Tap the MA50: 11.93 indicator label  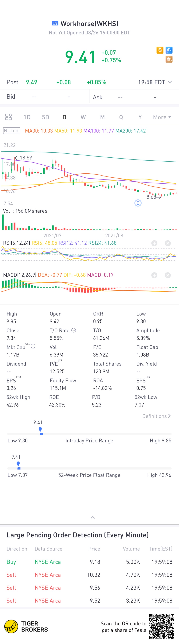coord(68,131)
